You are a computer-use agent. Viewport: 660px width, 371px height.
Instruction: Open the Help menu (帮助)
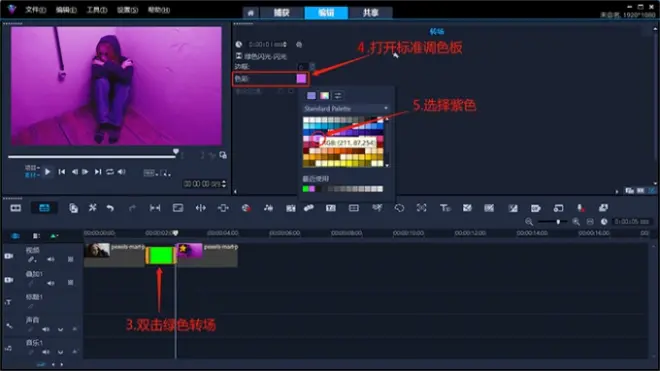[159, 10]
